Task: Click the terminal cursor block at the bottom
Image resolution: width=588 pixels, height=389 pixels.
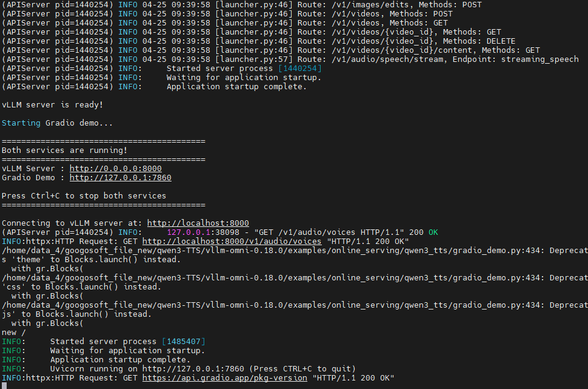Action: tap(4, 386)
